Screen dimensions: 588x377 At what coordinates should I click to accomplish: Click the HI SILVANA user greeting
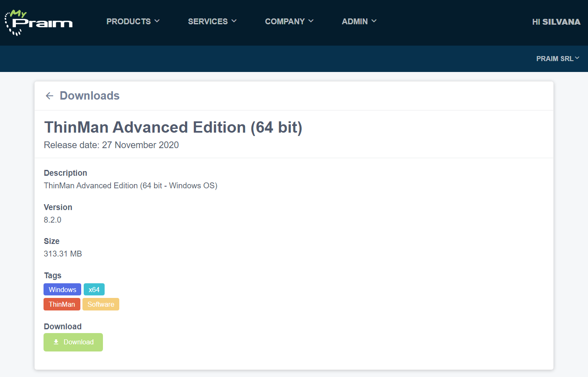point(556,22)
